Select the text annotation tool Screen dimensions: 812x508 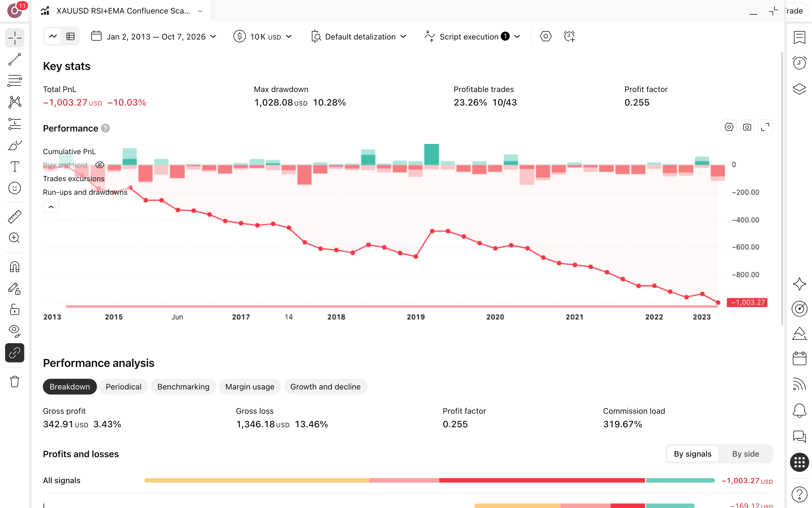[x=14, y=167]
